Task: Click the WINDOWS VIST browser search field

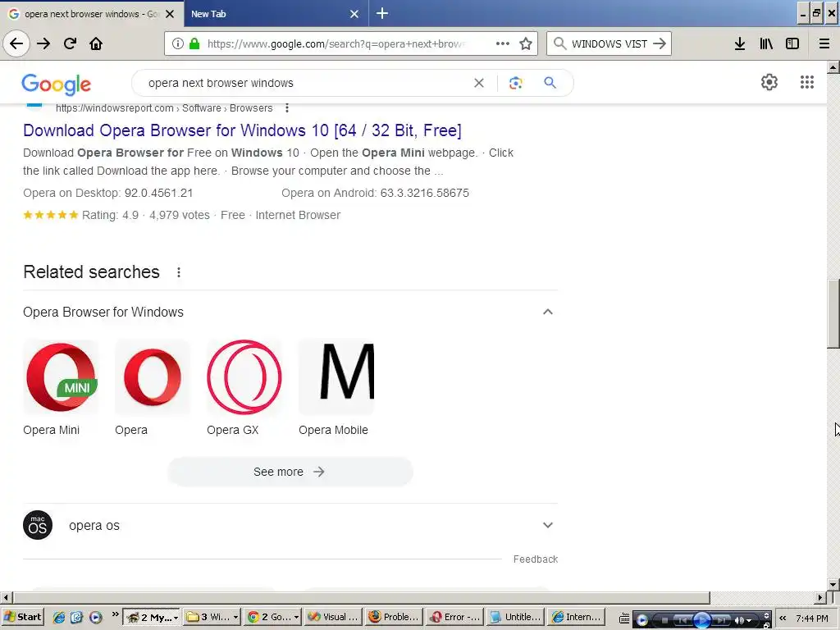Action: 609,43
